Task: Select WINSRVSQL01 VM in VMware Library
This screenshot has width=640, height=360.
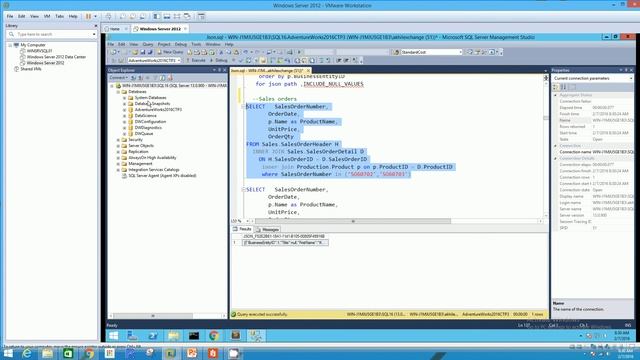Action: click(39, 51)
